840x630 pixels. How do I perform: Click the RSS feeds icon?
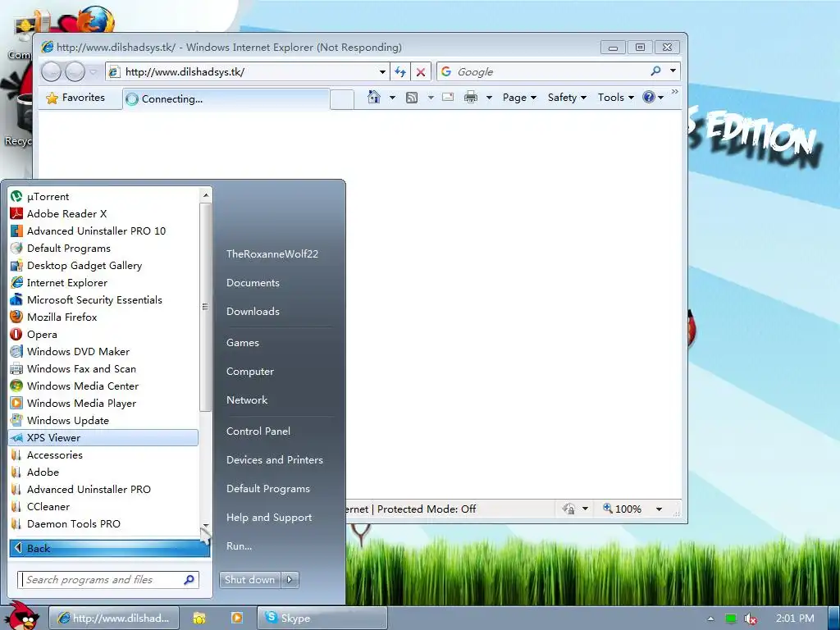[x=412, y=98]
